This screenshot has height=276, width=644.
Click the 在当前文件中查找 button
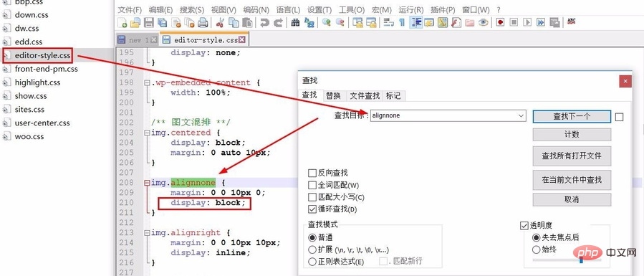pyautogui.click(x=572, y=180)
